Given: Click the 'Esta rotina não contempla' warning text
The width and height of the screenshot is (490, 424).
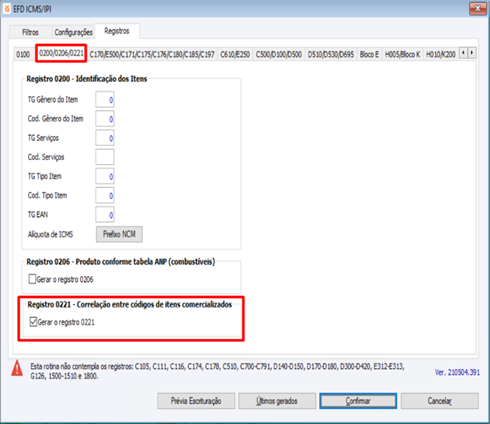Looking at the screenshot, I should coord(217,371).
